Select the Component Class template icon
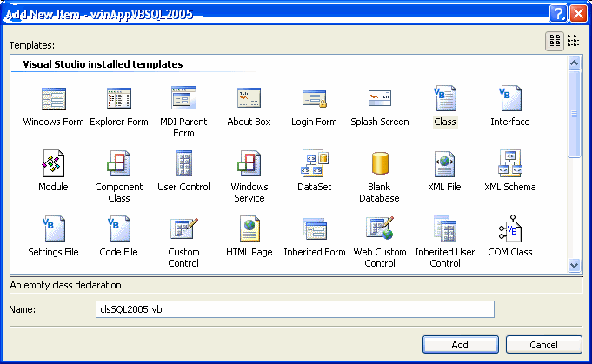 pos(119,163)
